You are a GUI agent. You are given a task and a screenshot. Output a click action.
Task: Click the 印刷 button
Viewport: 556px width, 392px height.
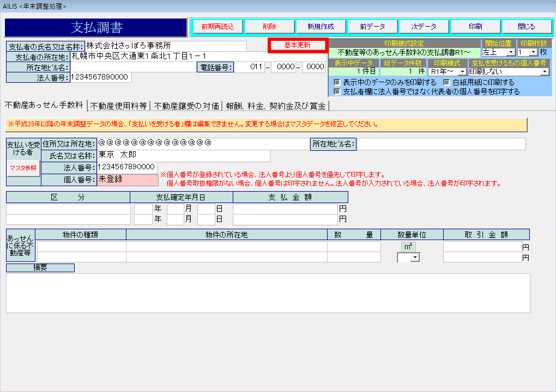(x=475, y=27)
